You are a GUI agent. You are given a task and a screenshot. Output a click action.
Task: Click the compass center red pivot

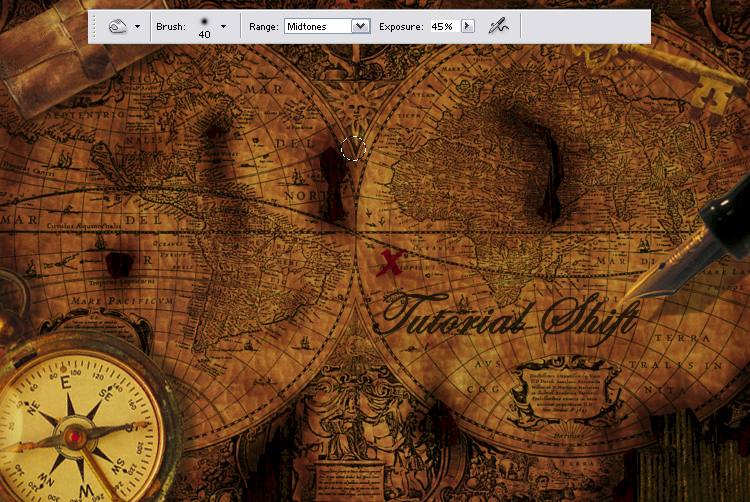tap(72, 435)
